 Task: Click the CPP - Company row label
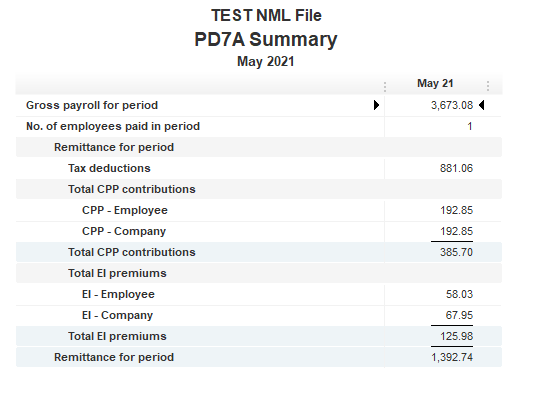pos(124,231)
